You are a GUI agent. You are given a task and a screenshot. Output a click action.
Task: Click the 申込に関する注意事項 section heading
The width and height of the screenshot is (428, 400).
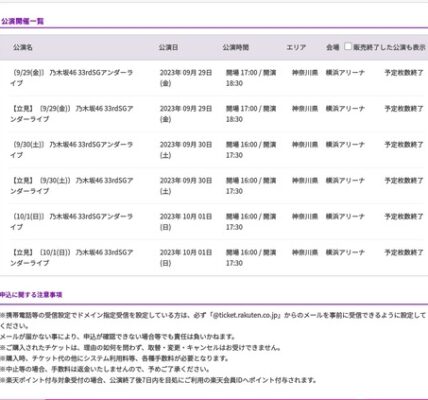(x=31, y=295)
